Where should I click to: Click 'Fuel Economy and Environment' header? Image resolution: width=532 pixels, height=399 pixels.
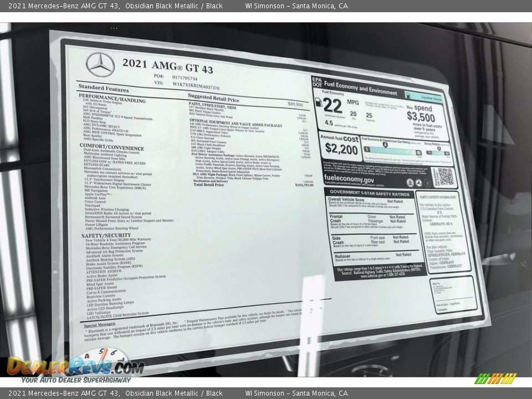360,88
